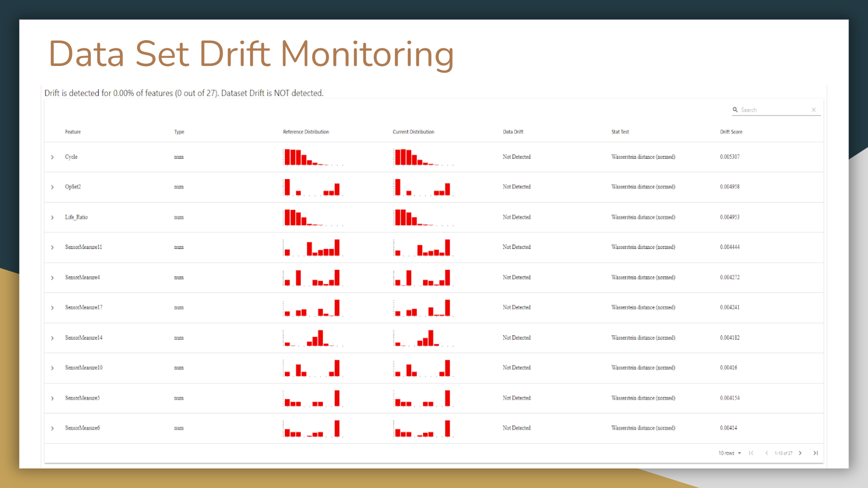The height and width of the screenshot is (488, 868).
Task: Click the 1-10 of 27 page indicator
Action: click(x=783, y=453)
